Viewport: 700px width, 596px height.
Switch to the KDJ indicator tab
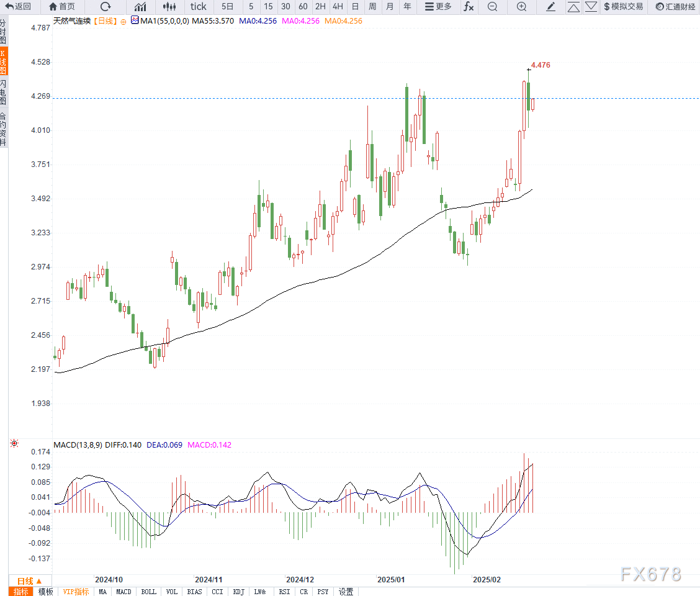pyautogui.click(x=239, y=592)
